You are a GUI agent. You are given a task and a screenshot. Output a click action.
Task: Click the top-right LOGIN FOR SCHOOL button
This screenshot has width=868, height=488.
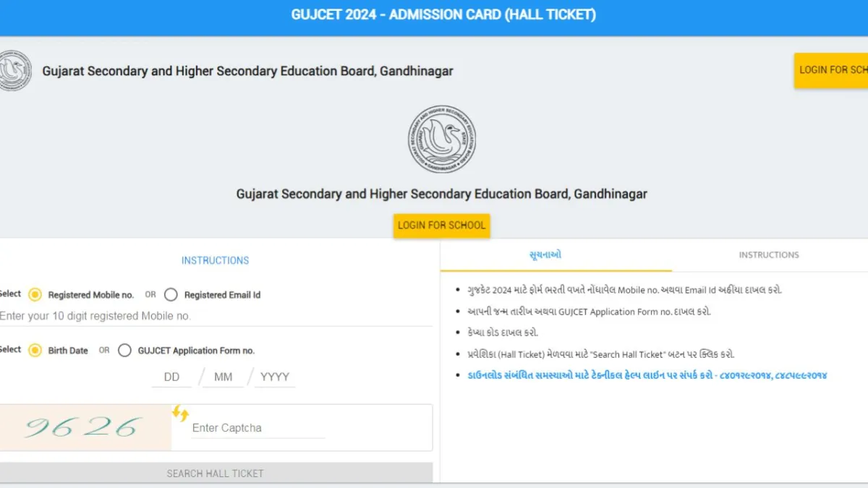832,70
